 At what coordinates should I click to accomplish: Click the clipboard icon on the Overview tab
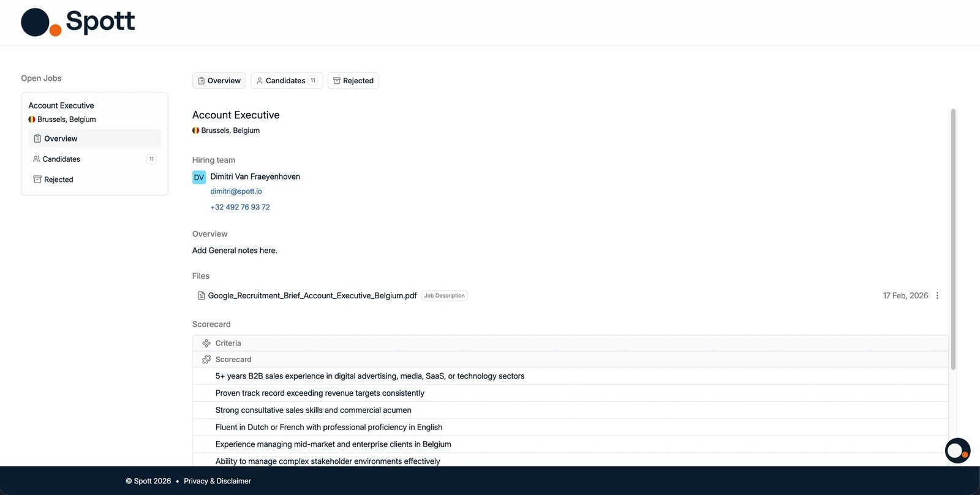tap(202, 81)
